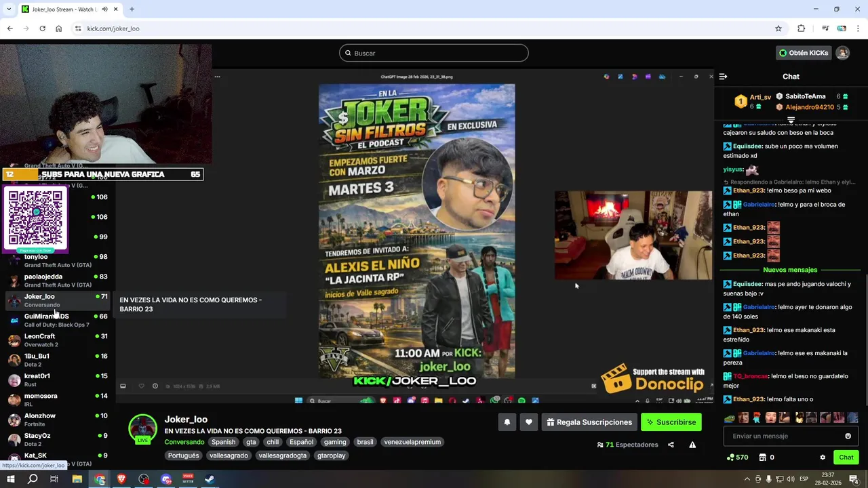Image resolution: width=868 pixels, height=488 pixels.
Task: Toggle stream notifications bell
Action: pos(507,422)
